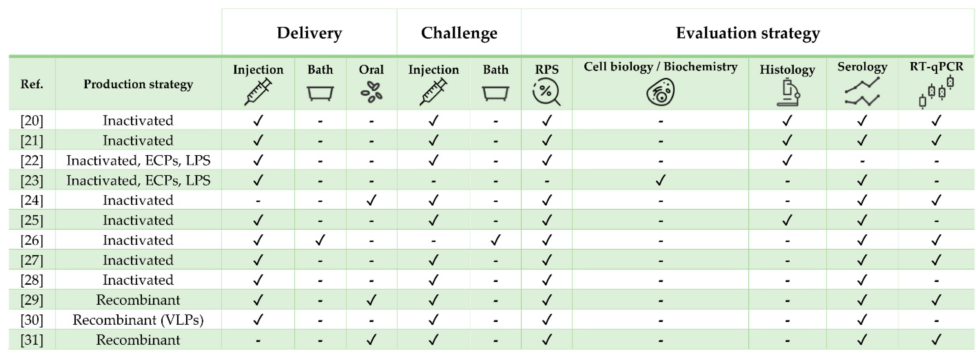Click the Production strategy column header
980x356 pixels.
pyautogui.click(x=138, y=84)
